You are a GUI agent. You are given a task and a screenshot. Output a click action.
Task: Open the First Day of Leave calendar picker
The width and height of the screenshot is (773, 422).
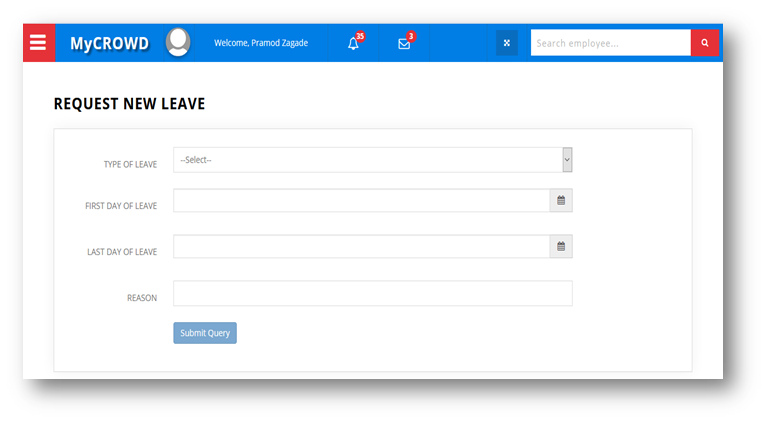coord(561,201)
